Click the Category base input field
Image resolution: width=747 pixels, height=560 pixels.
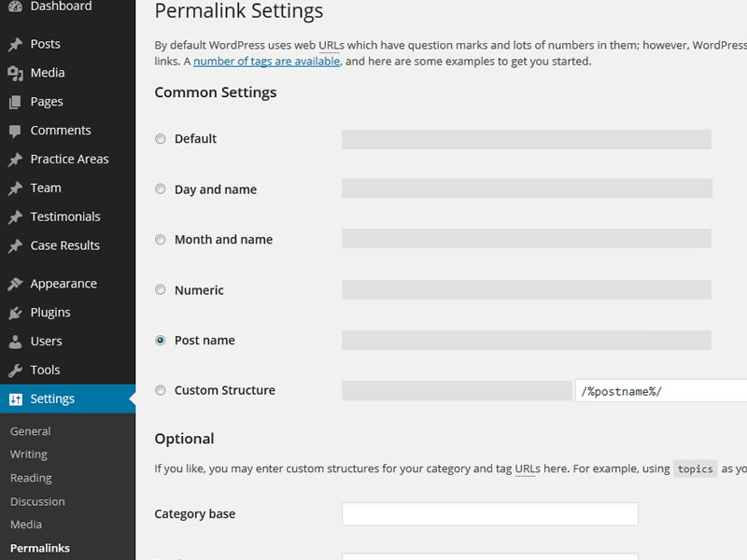click(x=489, y=514)
